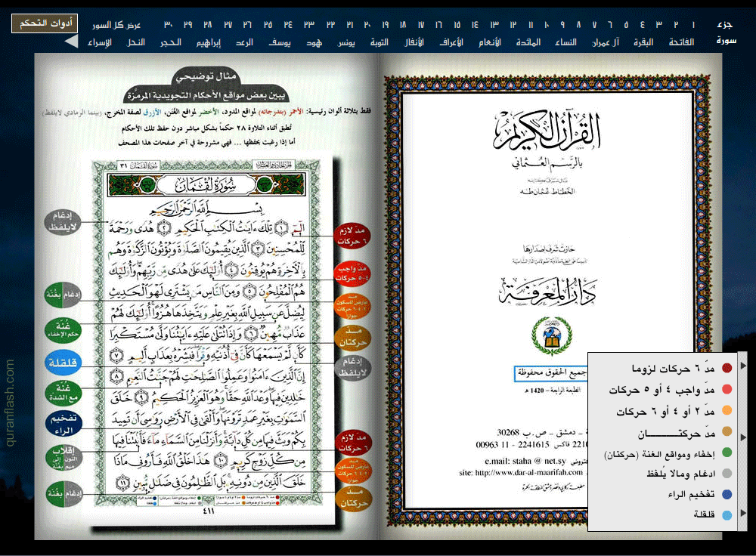
Task: Toggle the dark blue تفخيم الراء legend dot
Action: click(x=727, y=496)
